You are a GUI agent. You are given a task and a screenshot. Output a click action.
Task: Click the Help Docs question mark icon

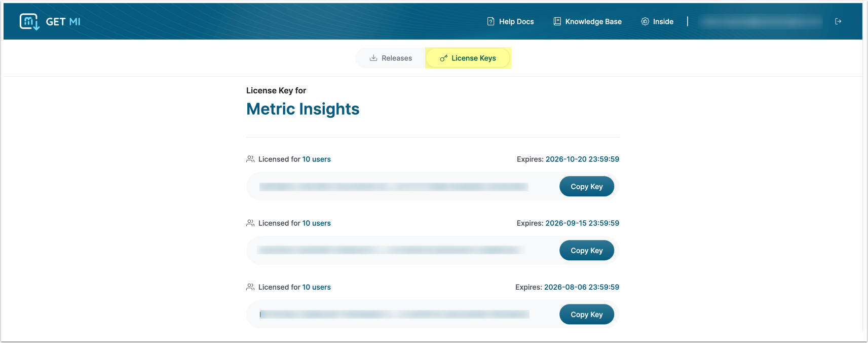490,21
